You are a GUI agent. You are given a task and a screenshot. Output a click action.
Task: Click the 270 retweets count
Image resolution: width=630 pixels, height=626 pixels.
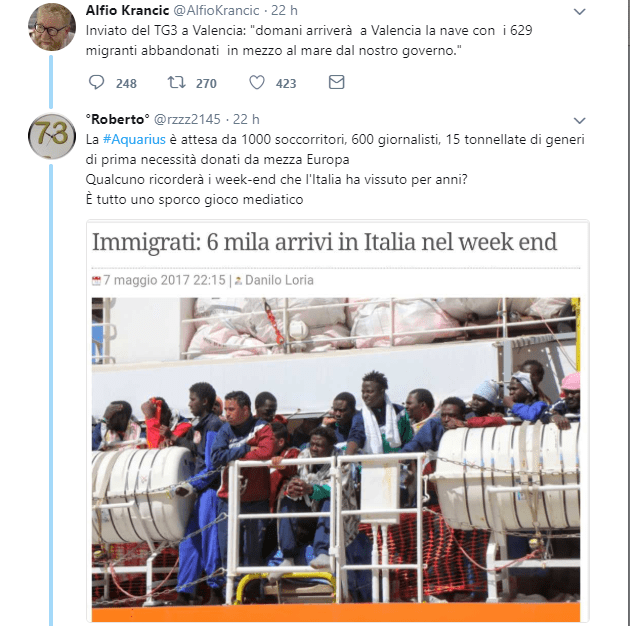pos(206,84)
